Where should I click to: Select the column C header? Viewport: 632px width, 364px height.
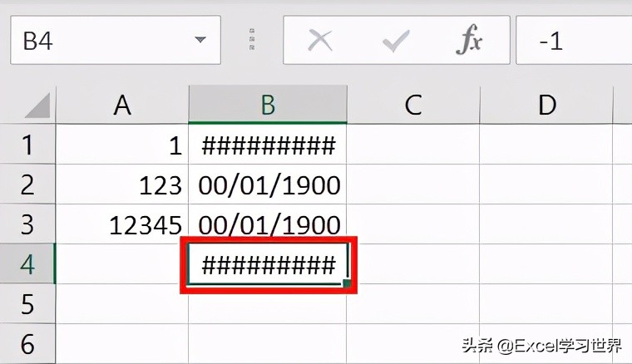413,105
